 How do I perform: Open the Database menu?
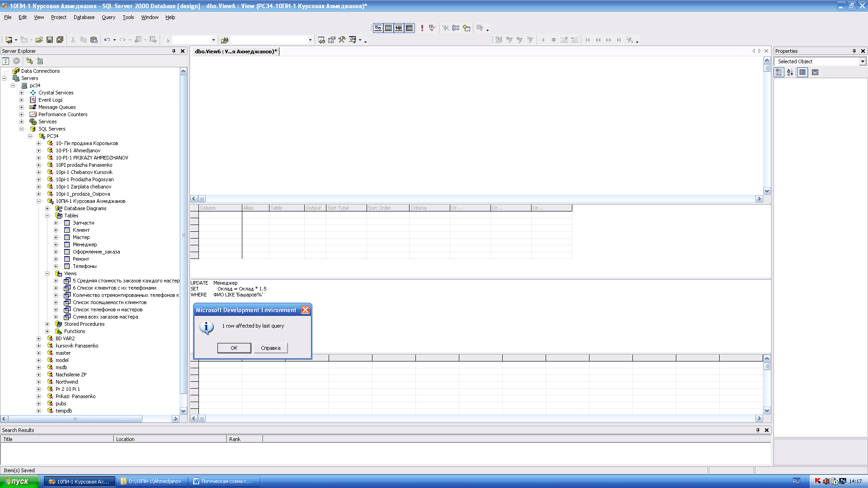[84, 17]
